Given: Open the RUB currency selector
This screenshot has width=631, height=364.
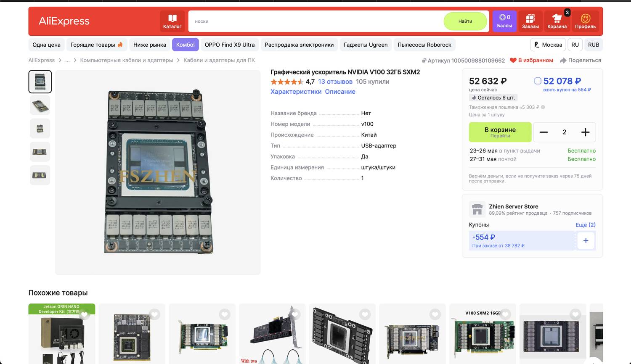Looking at the screenshot, I should 594,45.
